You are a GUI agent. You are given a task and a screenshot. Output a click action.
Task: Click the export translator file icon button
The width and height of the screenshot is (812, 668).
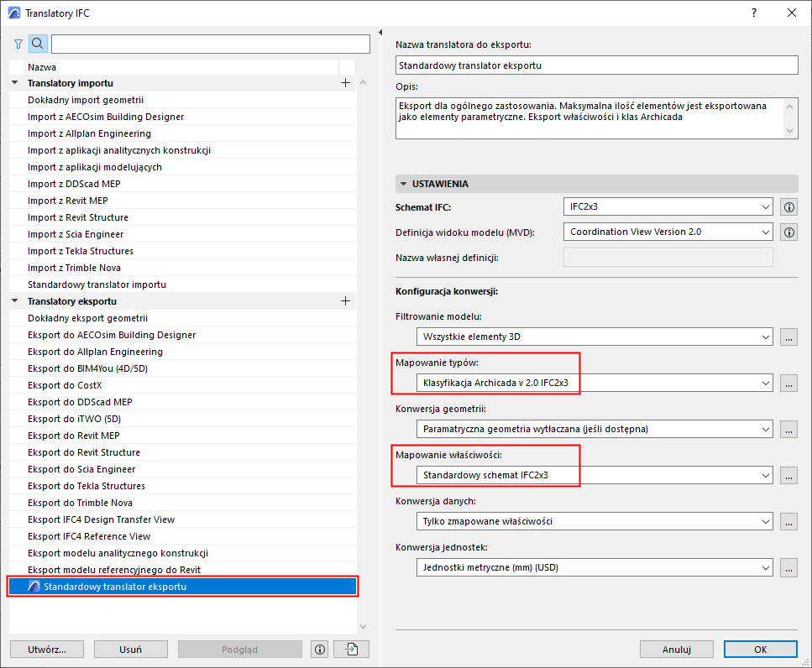tap(352, 650)
